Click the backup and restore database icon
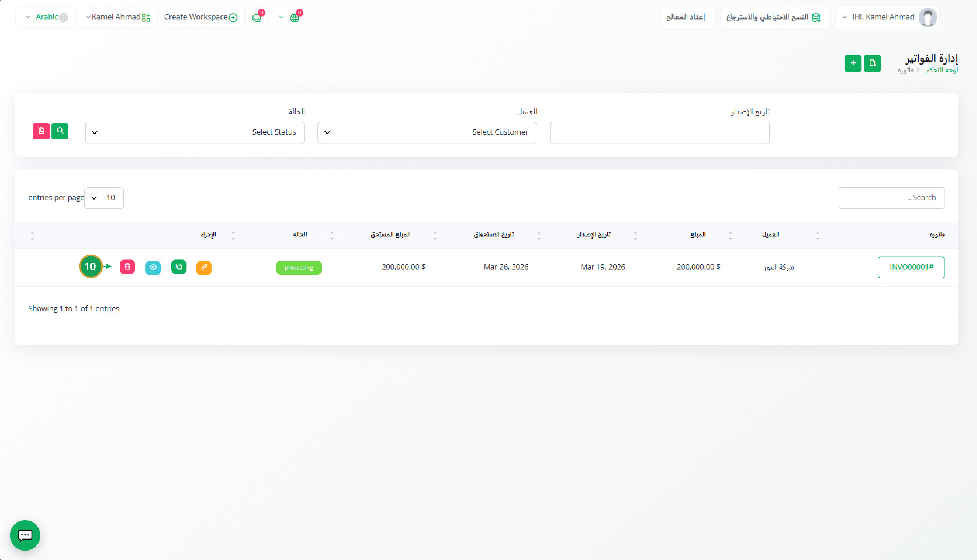Viewport: 977px width, 560px height. pos(816,17)
